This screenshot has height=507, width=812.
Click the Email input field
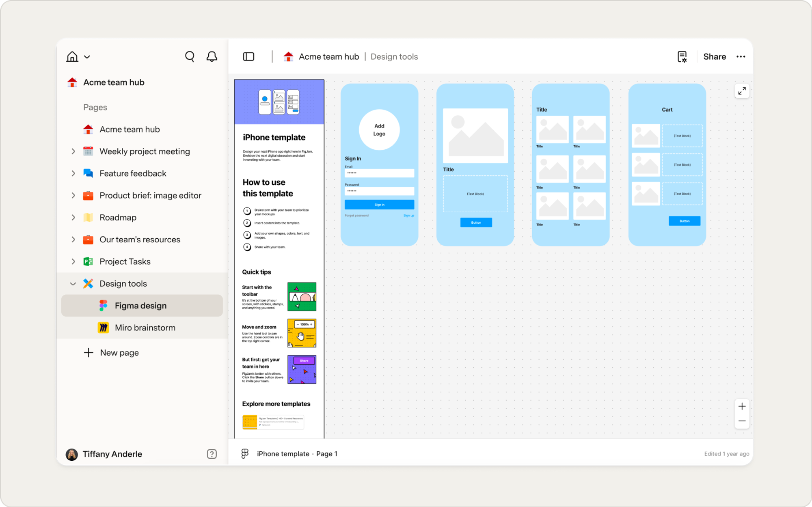point(379,173)
